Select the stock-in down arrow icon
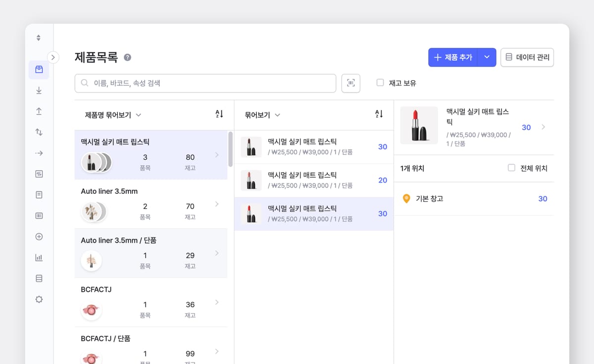The image size is (594, 364). pyautogui.click(x=39, y=91)
